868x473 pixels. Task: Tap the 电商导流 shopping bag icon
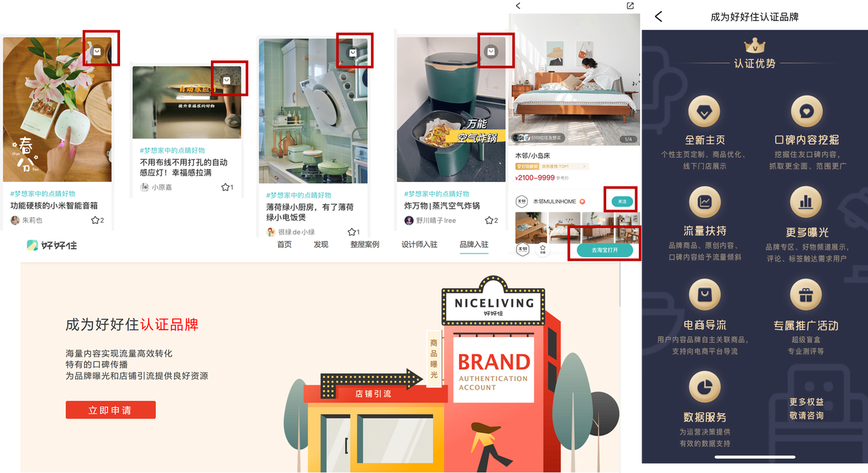pyautogui.click(x=705, y=295)
